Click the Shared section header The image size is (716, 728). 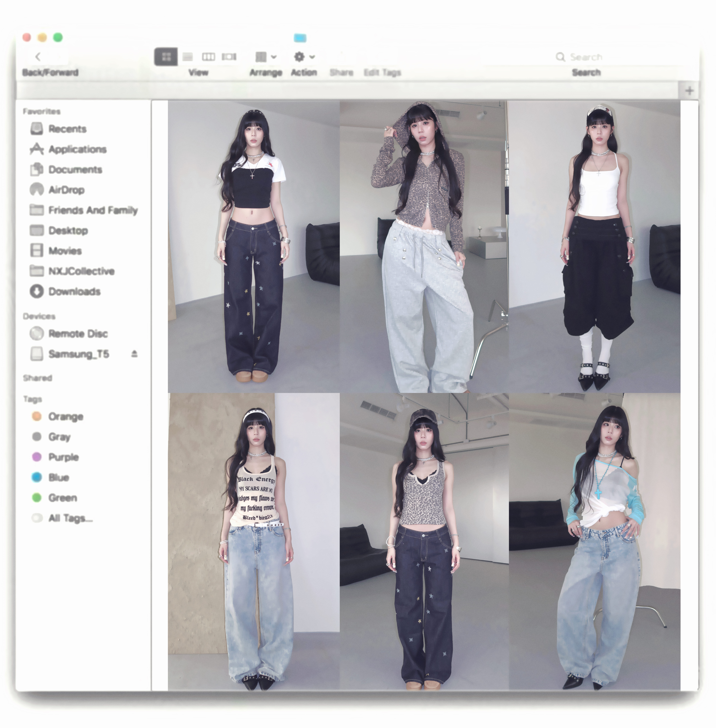[x=38, y=378]
